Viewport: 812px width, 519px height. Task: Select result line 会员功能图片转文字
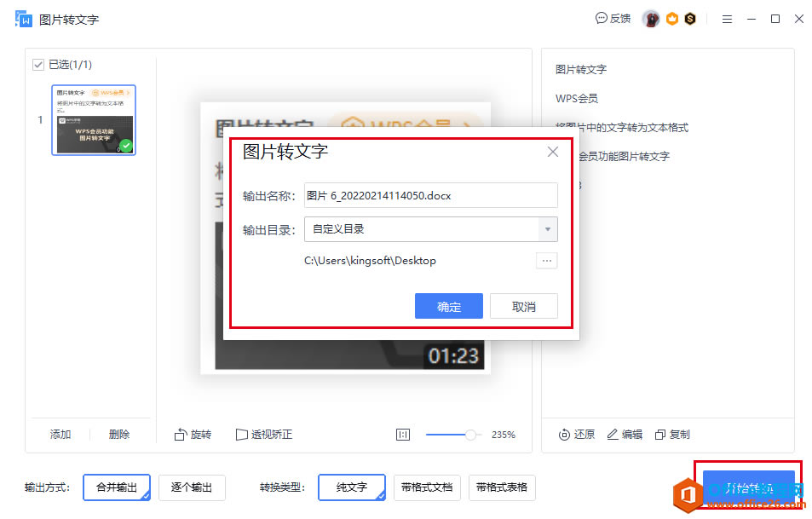point(625,157)
